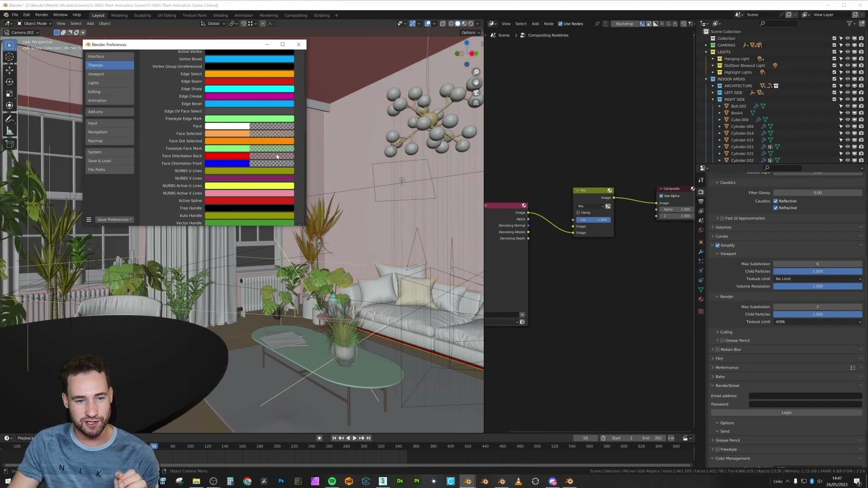Open Spotify from the taskbar
868x488 pixels.
pyautogui.click(x=332, y=481)
